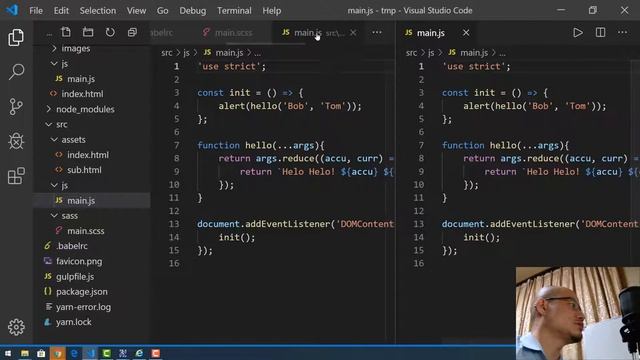Open the Go menu

[x=162, y=11]
